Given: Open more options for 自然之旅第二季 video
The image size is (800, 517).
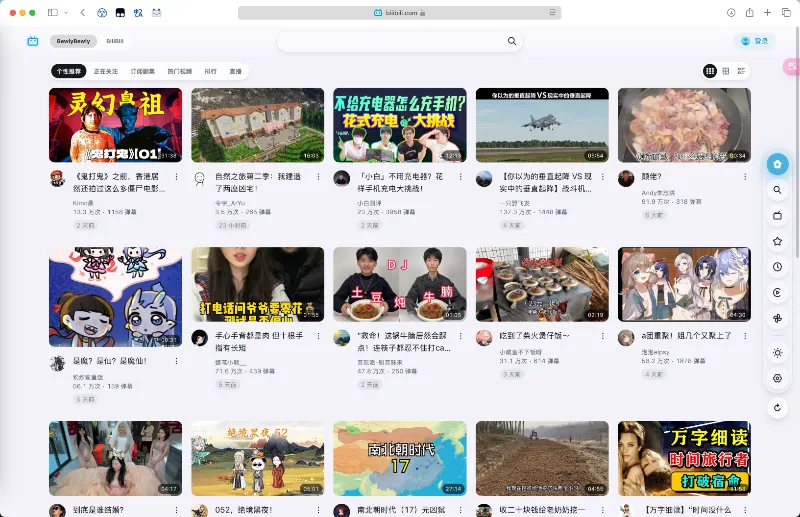Looking at the screenshot, I should click(x=319, y=176).
